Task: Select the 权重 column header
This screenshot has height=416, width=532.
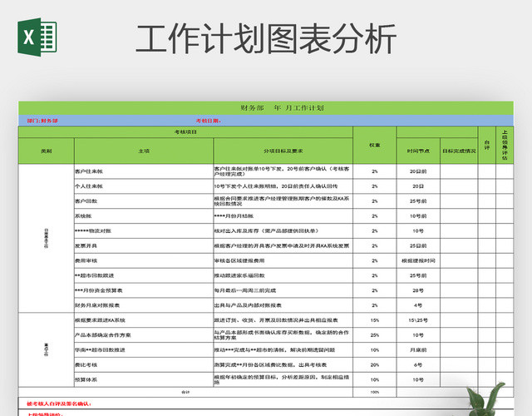Action: click(375, 145)
